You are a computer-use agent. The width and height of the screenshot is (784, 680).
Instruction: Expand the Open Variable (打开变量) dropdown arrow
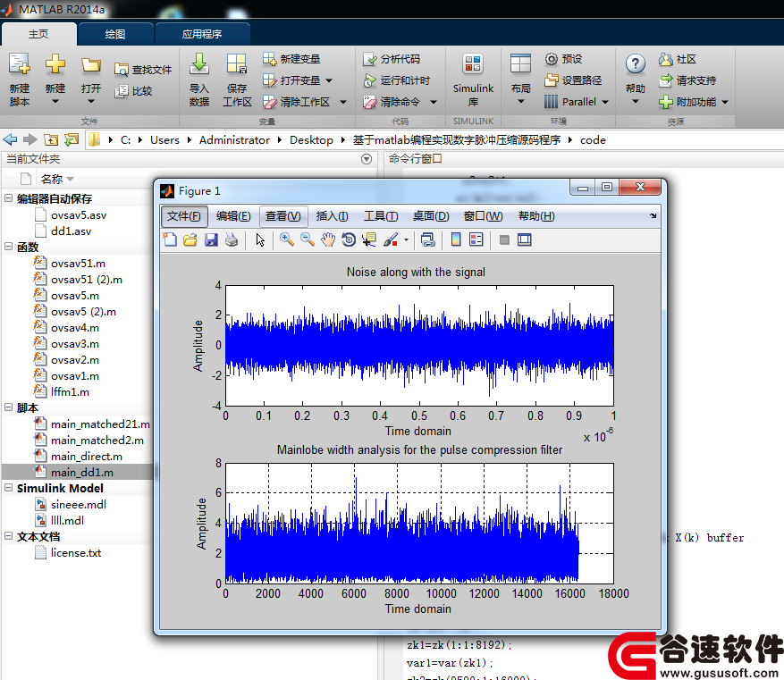329,80
